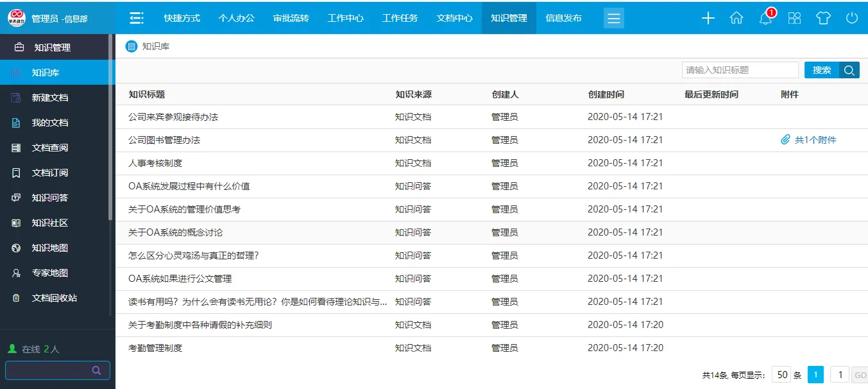Click the 知识标题 search input box
Viewport: 868px width, 389px height.
click(740, 70)
